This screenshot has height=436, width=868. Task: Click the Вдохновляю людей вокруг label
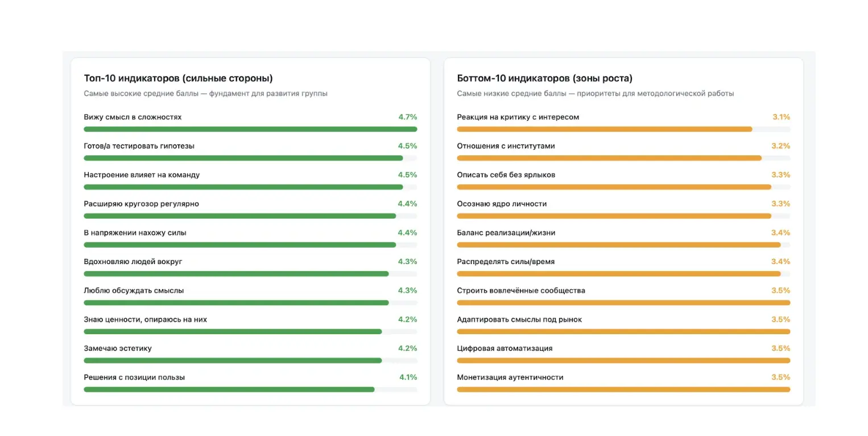coord(133,262)
